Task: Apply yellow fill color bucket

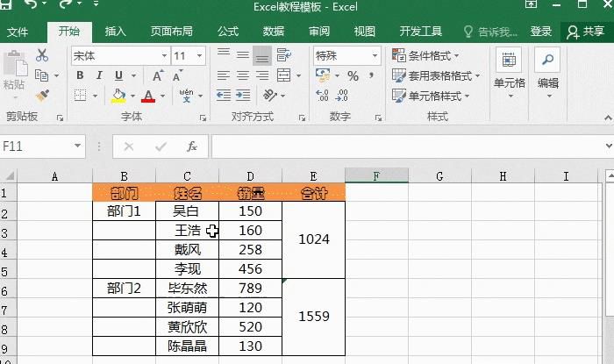Action: click(x=118, y=96)
